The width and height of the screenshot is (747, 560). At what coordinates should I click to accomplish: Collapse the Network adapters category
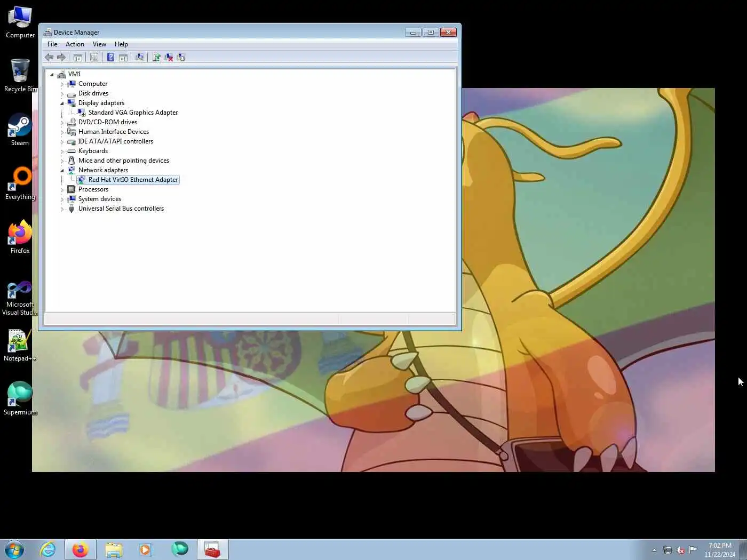[62, 171]
